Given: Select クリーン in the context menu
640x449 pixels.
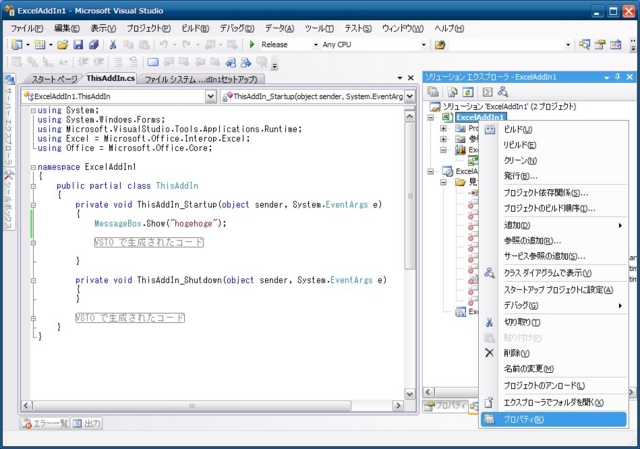Looking at the screenshot, I should (553, 160).
